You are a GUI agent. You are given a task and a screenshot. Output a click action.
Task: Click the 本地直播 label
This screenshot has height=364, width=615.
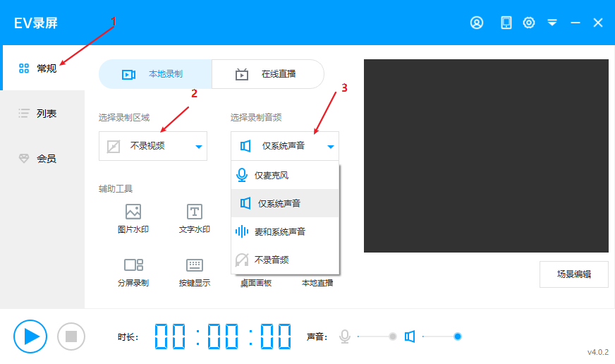click(317, 283)
